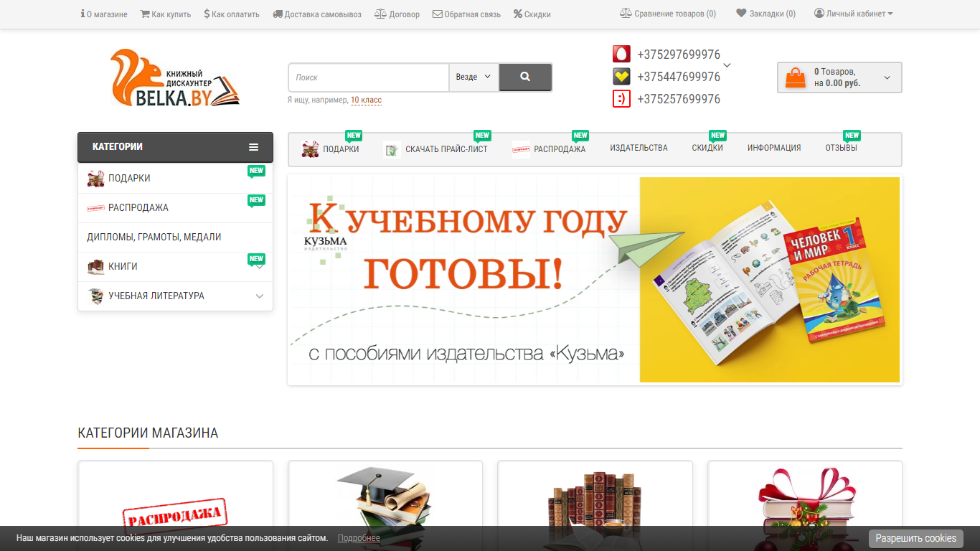980x551 pixels.
Task: Click the sale stamp icon in navigation Распродажа
Action: pos(521,150)
